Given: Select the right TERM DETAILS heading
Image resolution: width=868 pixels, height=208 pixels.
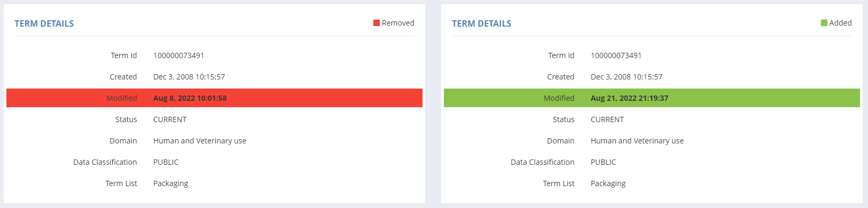Looking at the screenshot, I should 482,23.
